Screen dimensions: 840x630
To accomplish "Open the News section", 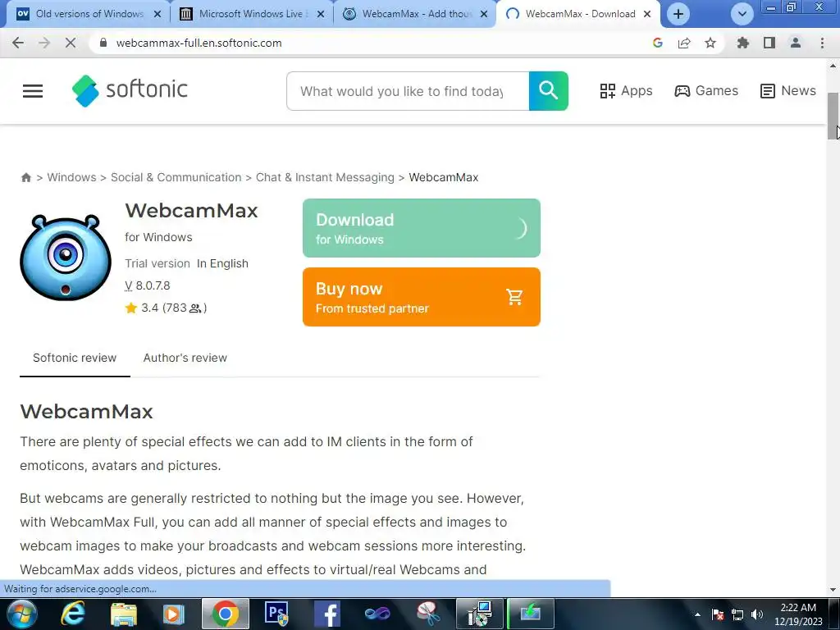I will click(788, 91).
